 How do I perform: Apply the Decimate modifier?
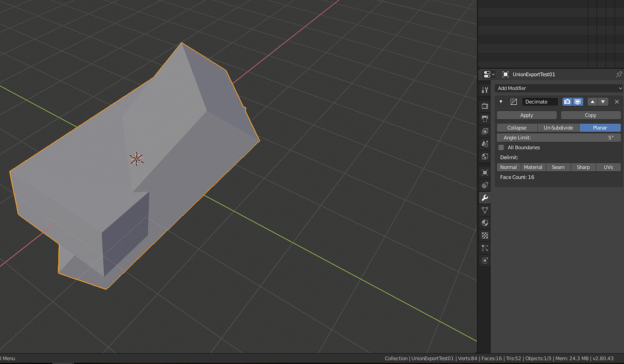click(525, 115)
